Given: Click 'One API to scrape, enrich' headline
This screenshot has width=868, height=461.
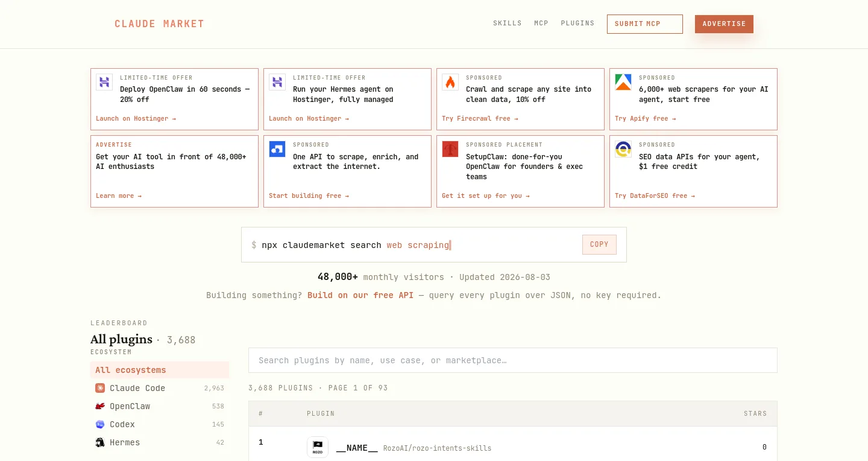Looking at the screenshot, I should 356,162.
